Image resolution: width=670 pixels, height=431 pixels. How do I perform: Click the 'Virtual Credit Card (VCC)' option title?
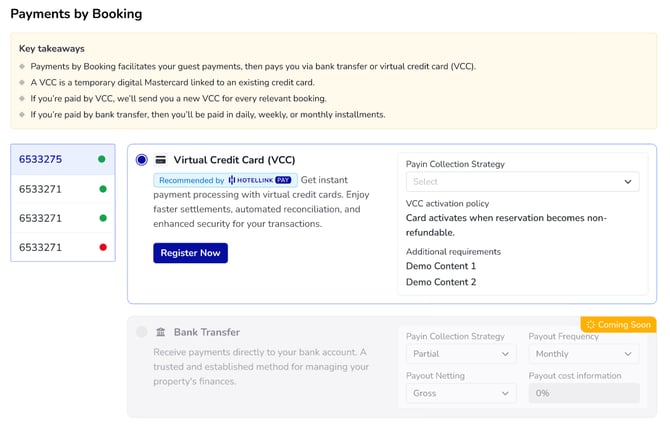click(234, 160)
